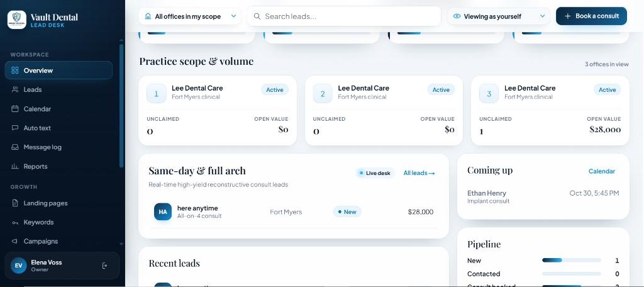Click the $28,000 open value on office 3
The image size is (644, 287).
click(x=605, y=130)
